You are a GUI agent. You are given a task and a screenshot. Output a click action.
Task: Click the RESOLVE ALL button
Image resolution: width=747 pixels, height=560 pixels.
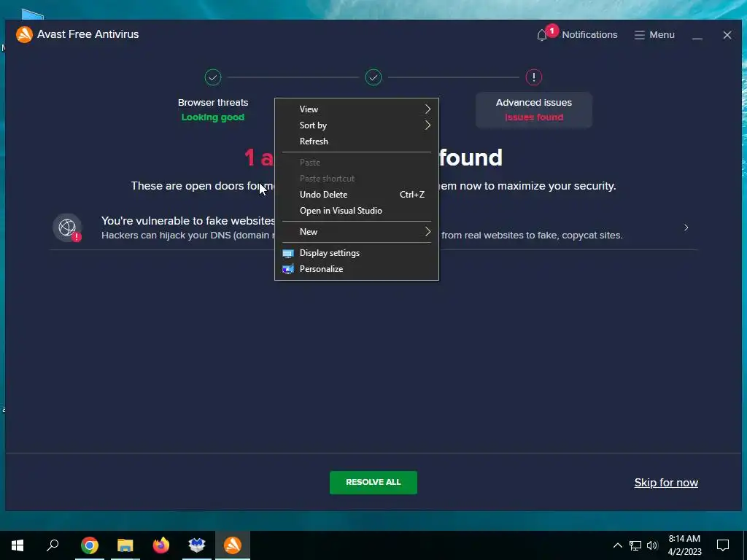click(x=373, y=483)
